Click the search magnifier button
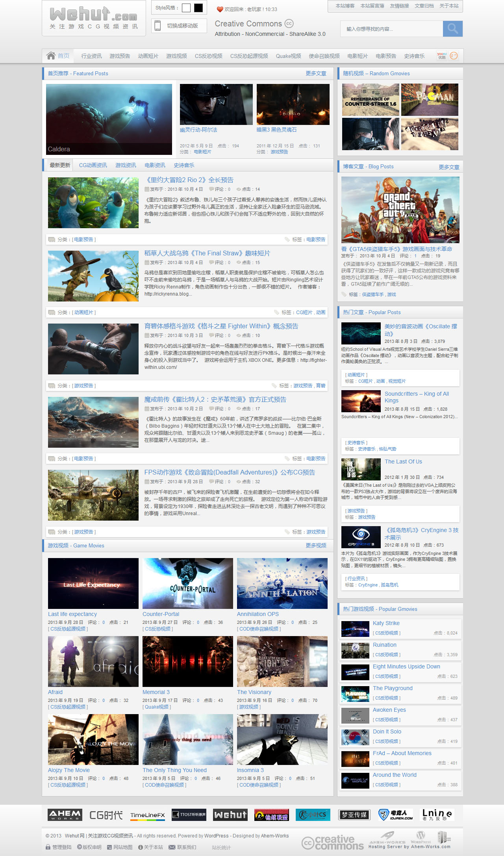 (452, 29)
